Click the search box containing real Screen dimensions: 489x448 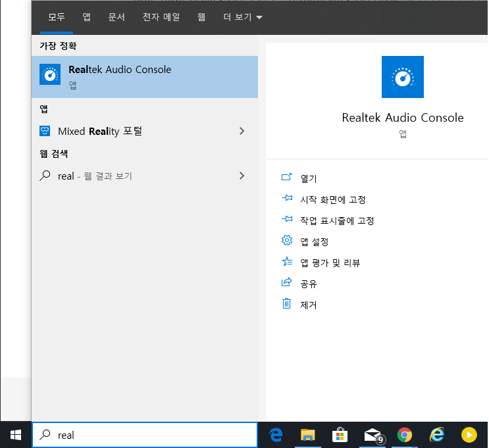click(145, 435)
